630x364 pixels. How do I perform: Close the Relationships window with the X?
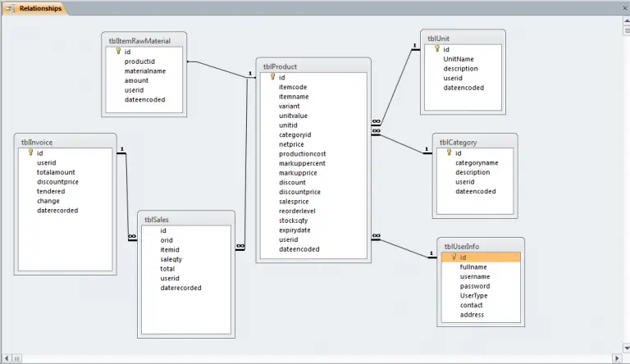click(623, 7)
